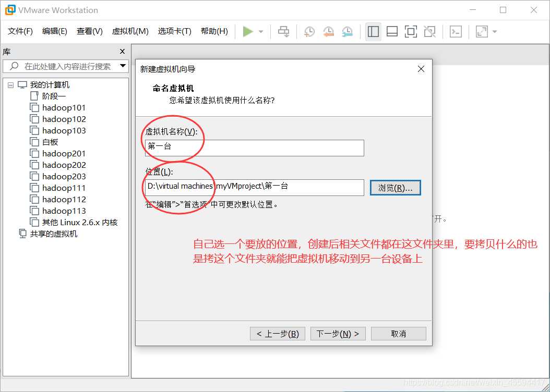Open the 帮助(H) menu
Screen dimensions: 550x392
[214, 31]
